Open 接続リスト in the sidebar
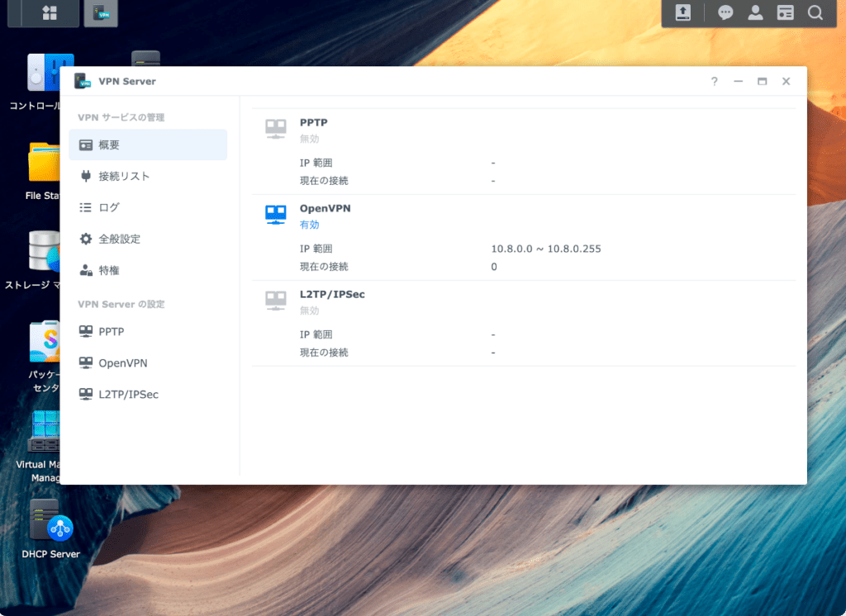This screenshot has height=616, width=846. pos(148,176)
